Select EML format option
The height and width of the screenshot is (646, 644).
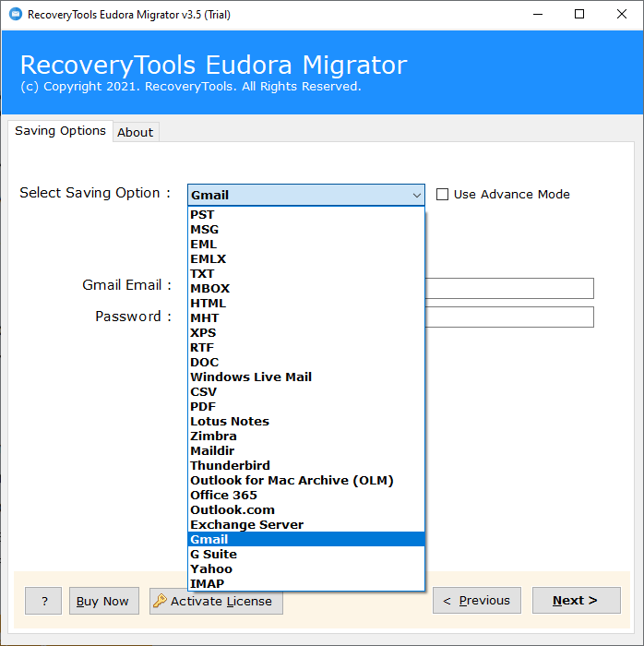(x=306, y=245)
